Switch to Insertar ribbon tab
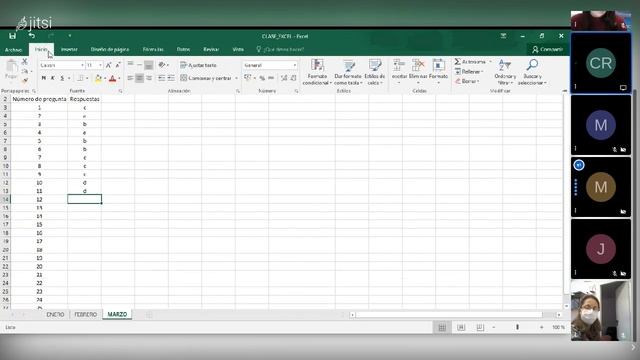Viewport: 640px width, 360px height. click(x=69, y=49)
